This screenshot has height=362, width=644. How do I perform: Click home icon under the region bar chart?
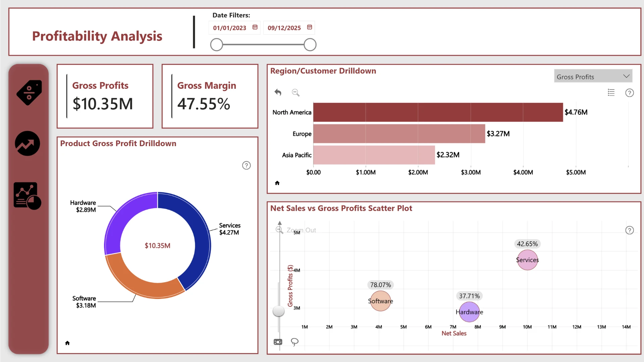click(277, 183)
